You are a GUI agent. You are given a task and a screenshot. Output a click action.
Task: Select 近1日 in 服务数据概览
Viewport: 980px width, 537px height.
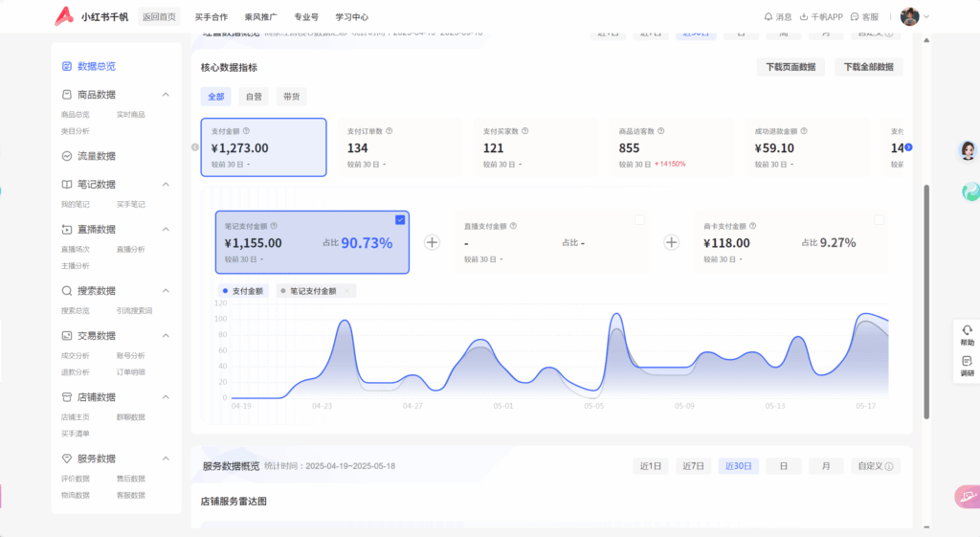pyautogui.click(x=651, y=466)
